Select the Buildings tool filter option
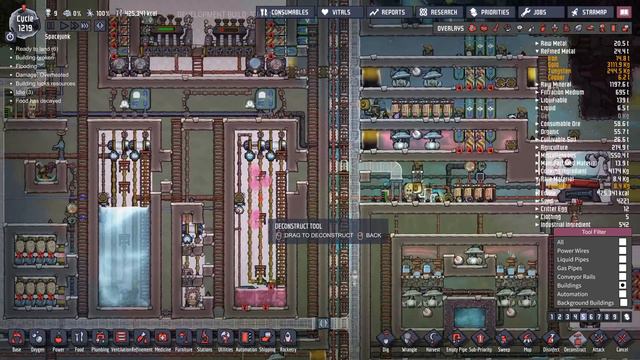The image size is (640, 360). click(622, 285)
